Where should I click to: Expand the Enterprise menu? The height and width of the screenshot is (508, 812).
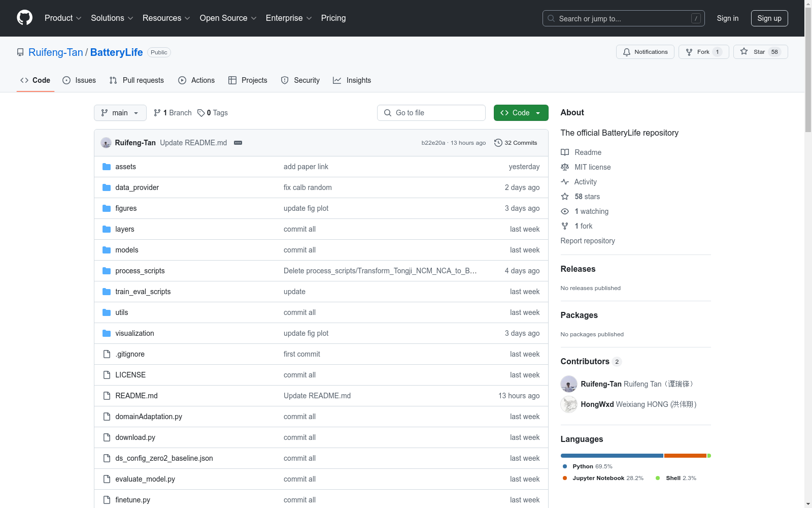pyautogui.click(x=289, y=18)
